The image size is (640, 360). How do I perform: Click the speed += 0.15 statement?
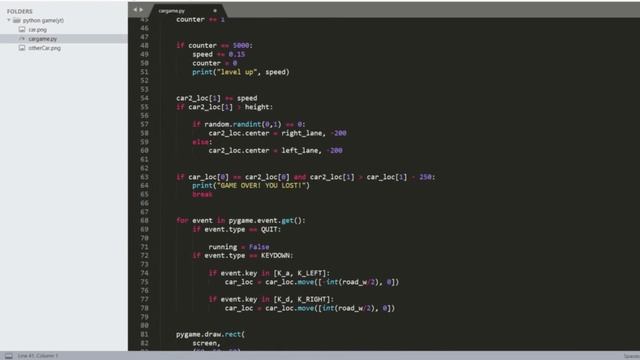pyautogui.click(x=219, y=54)
